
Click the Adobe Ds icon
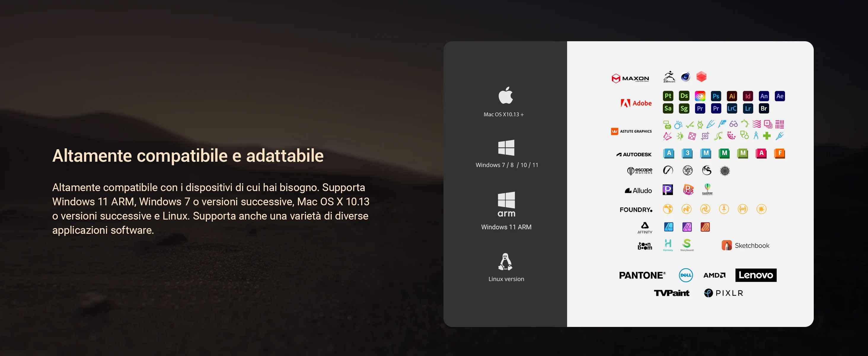coord(684,96)
